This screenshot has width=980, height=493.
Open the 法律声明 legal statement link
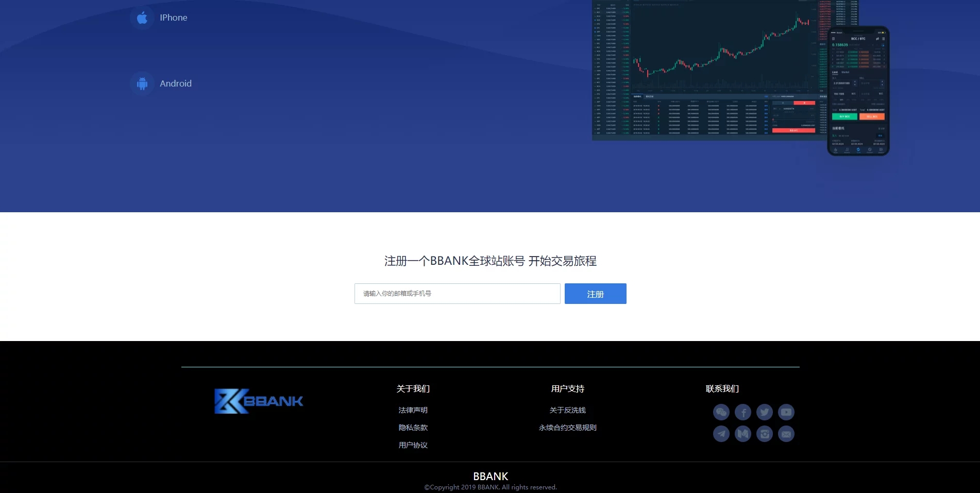coord(413,410)
